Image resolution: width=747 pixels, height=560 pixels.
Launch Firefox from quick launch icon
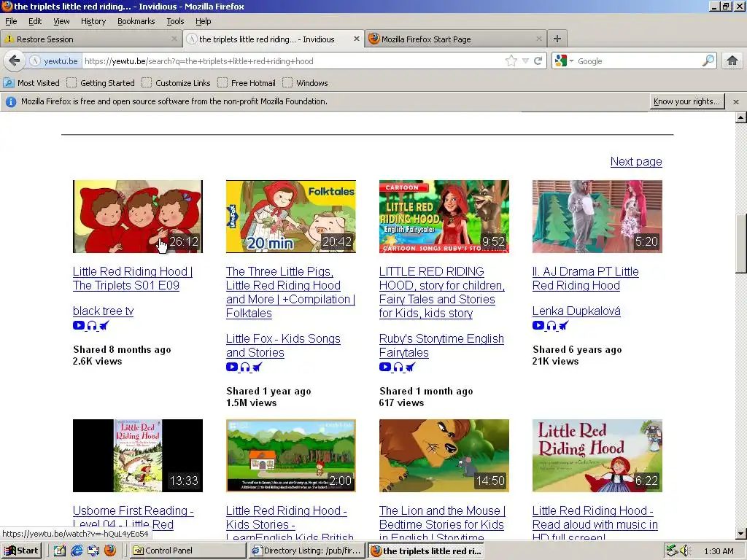click(x=110, y=551)
